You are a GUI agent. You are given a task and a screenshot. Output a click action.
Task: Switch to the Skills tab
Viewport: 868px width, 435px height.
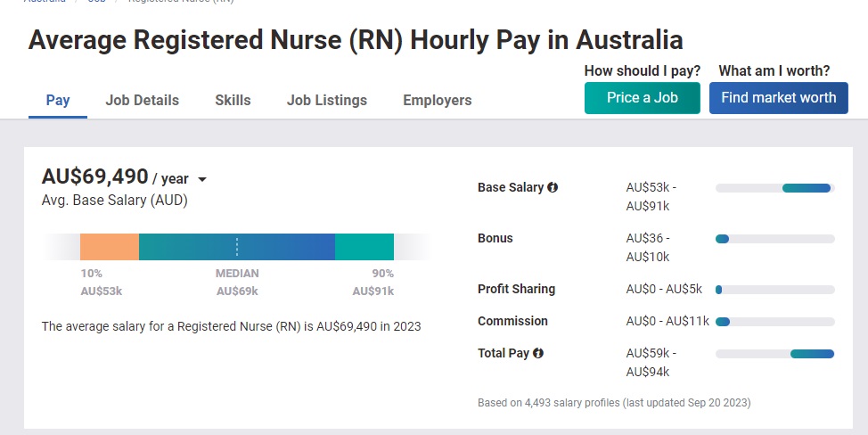point(233,100)
